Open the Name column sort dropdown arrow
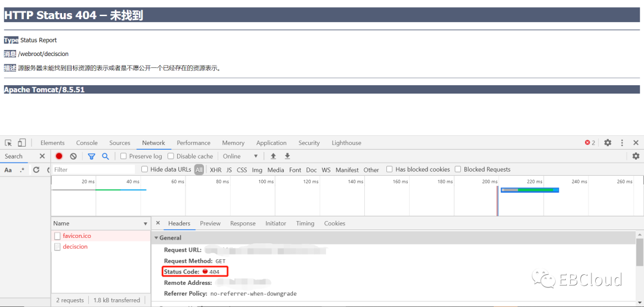 pyautogui.click(x=145, y=224)
